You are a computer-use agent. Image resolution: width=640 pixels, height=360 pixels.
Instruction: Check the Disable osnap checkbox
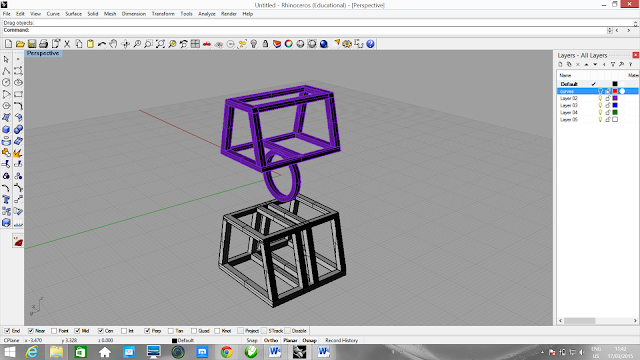(x=287, y=331)
